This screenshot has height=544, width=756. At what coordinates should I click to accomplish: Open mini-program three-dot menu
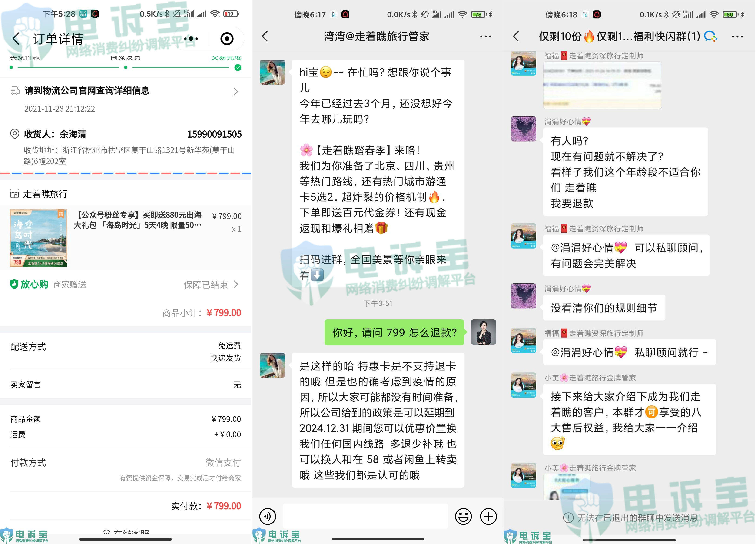191,39
